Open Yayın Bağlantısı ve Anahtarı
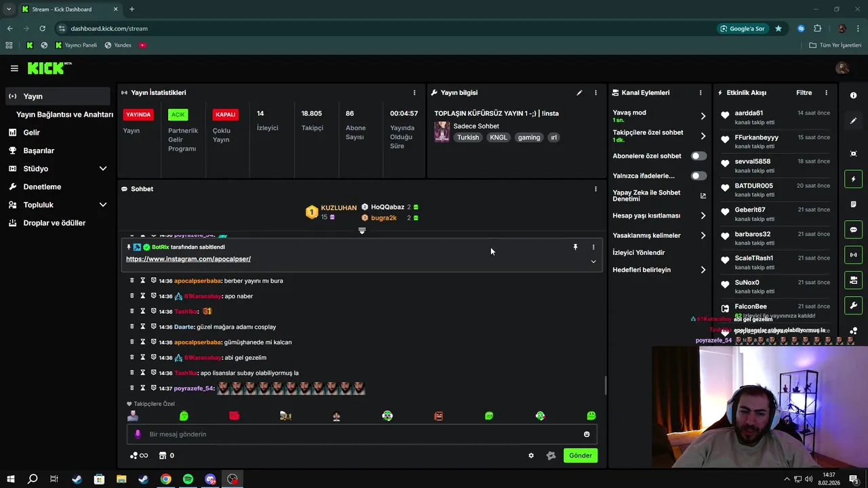 click(x=64, y=115)
